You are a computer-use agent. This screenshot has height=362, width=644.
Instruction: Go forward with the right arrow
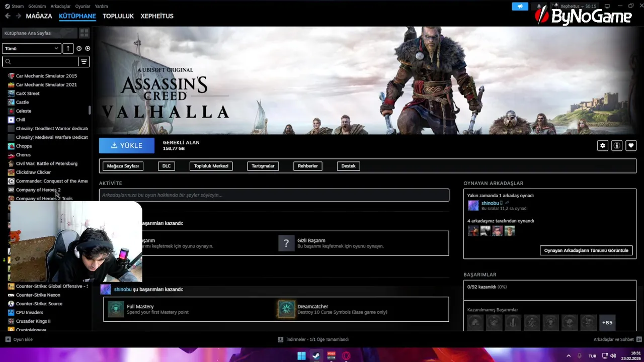tap(19, 16)
